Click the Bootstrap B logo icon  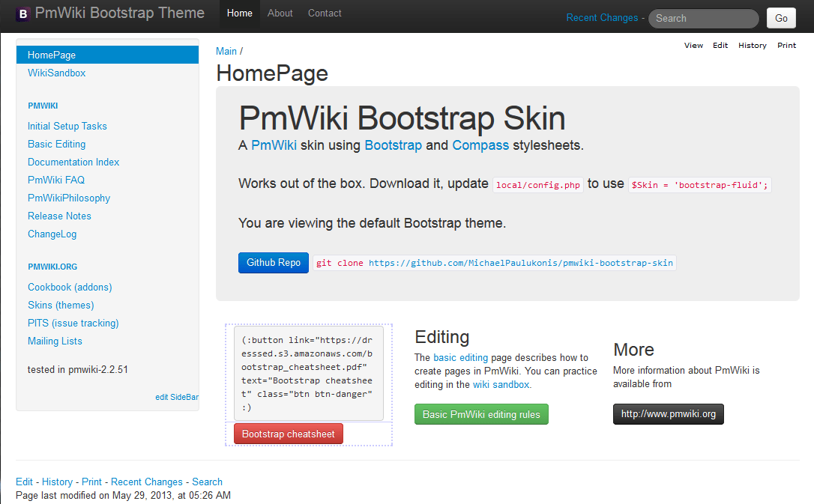point(22,14)
